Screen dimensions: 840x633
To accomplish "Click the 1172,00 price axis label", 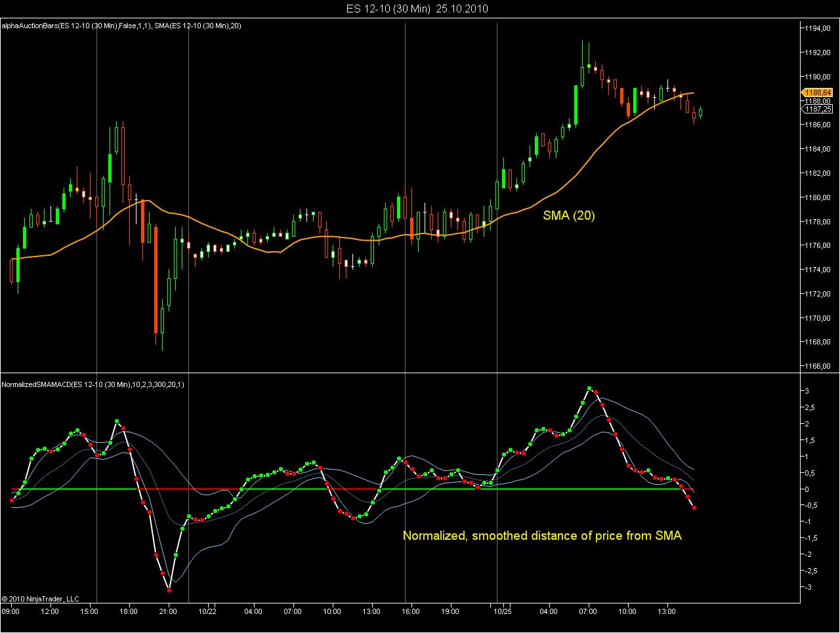I will coord(818,294).
